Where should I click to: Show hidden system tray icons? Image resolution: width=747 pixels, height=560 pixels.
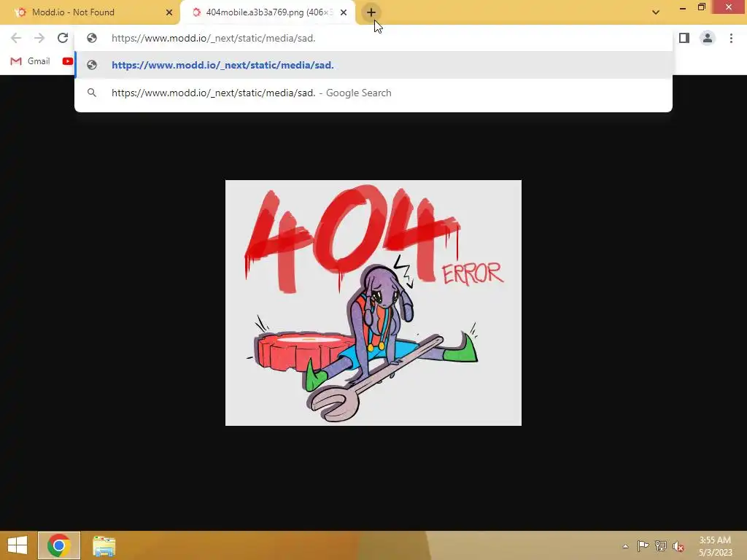pos(625,546)
